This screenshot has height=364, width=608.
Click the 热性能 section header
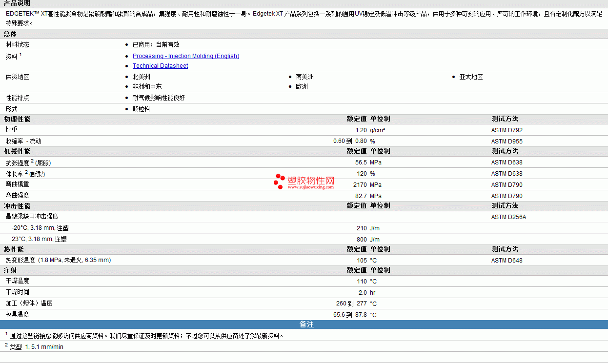14,249
